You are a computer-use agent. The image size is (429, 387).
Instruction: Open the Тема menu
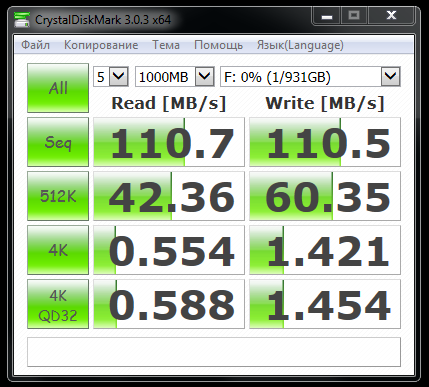coord(166,45)
